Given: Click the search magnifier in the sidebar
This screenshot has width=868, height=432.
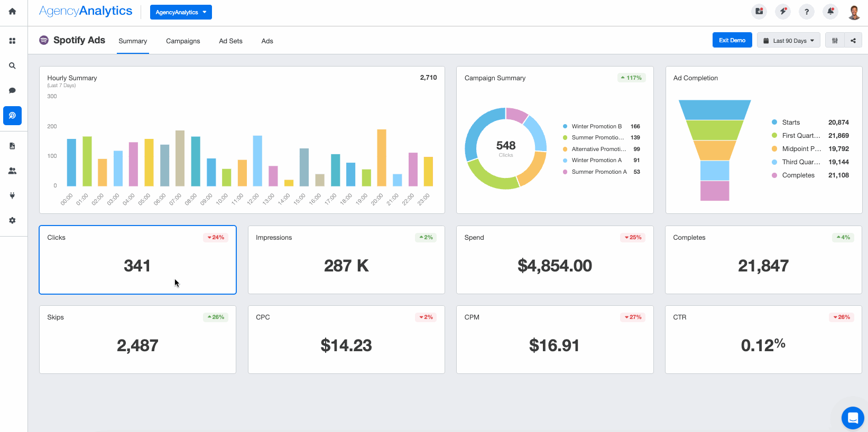Looking at the screenshot, I should 12,66.
